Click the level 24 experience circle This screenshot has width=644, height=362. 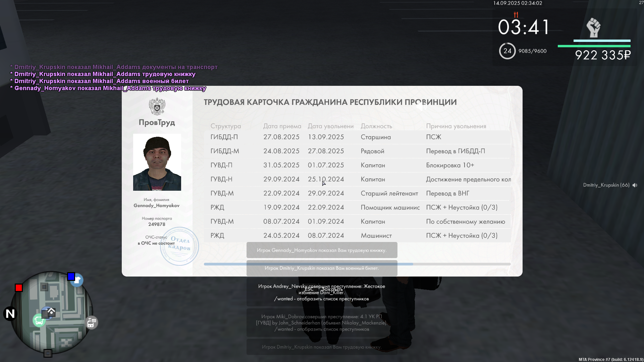507,51
